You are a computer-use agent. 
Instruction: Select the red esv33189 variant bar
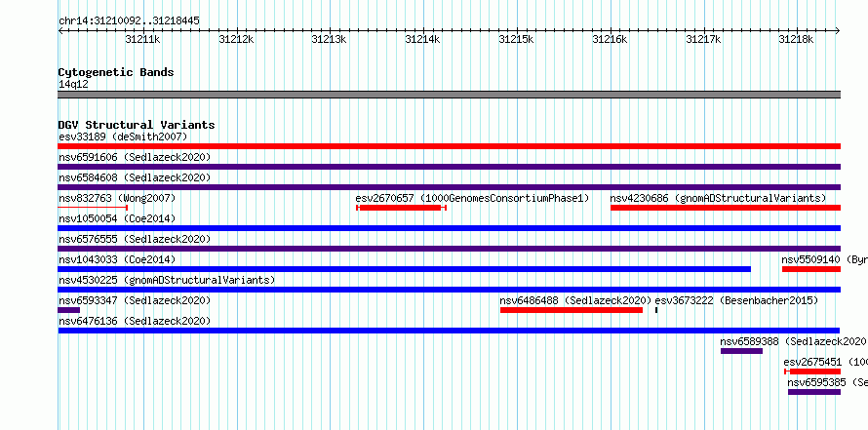(x=449, y=146)
